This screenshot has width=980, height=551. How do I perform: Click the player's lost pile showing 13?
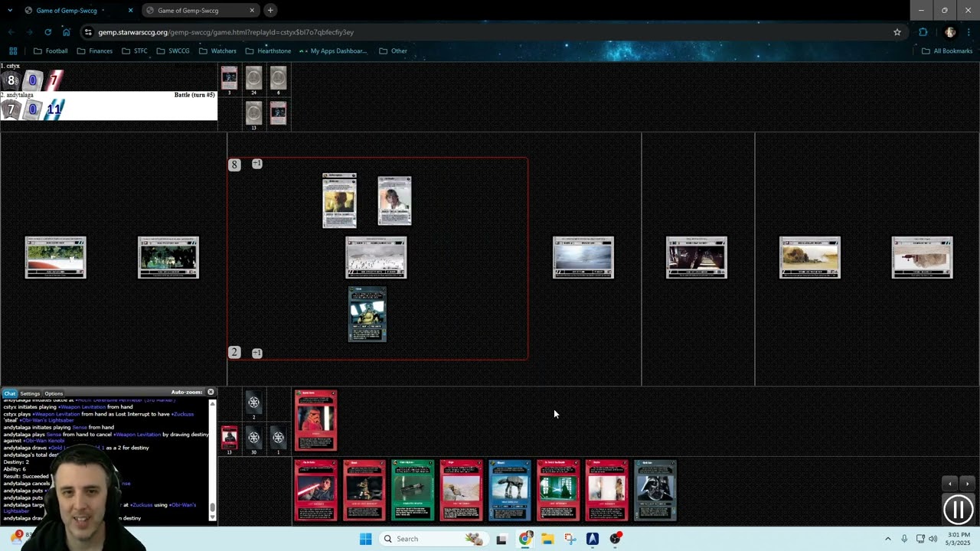point(229,437)
